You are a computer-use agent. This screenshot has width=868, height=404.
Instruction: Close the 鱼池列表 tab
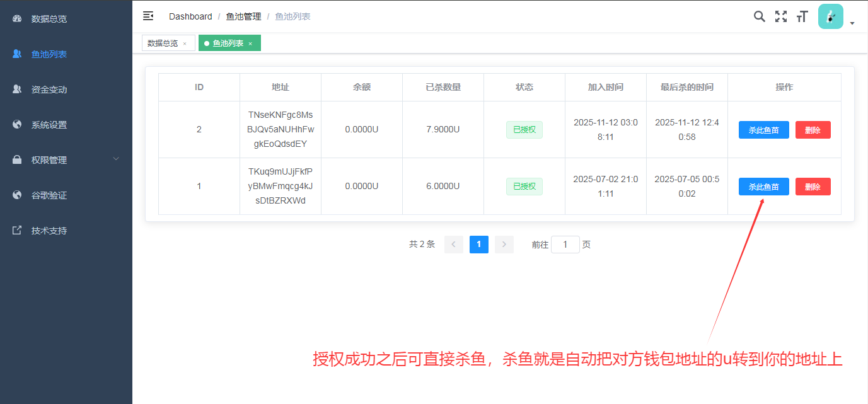tap(250, 43)
